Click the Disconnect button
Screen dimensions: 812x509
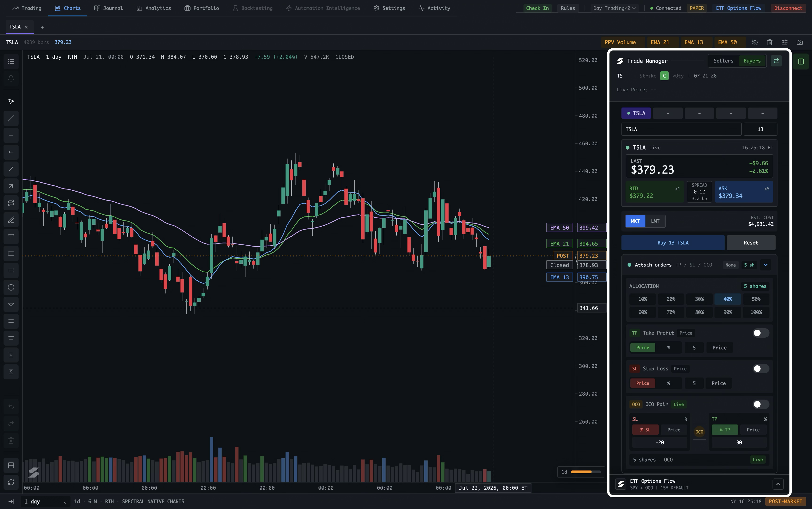[788, 8]
